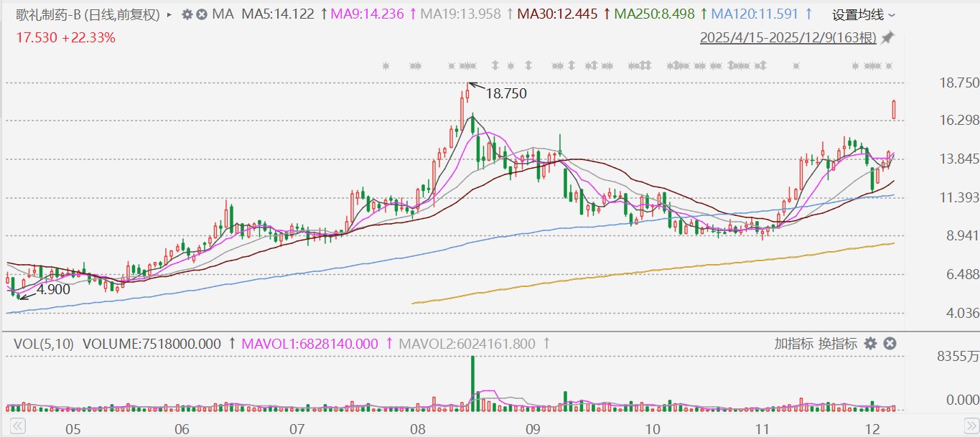Screen dimensions: 980x437
Task: Click 换指标 to switch indicator
Action: (839, 344)
